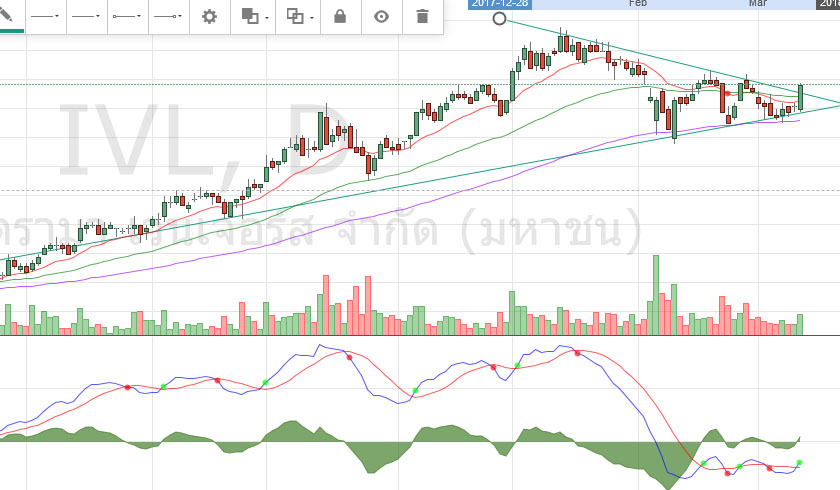The height and width of the screenshot is (490, 840).
Task: Open drawing settings via gear icon
Action: point(209,17)
